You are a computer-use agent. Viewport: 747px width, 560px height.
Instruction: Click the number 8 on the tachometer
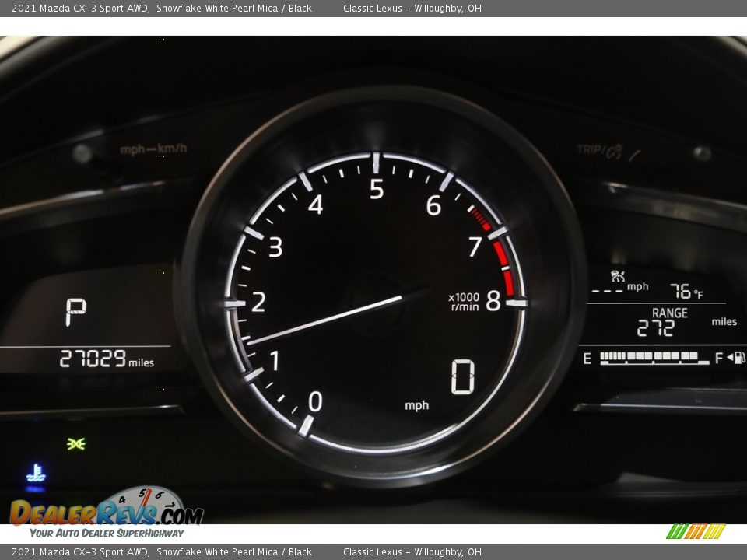[x=493, y=301]
